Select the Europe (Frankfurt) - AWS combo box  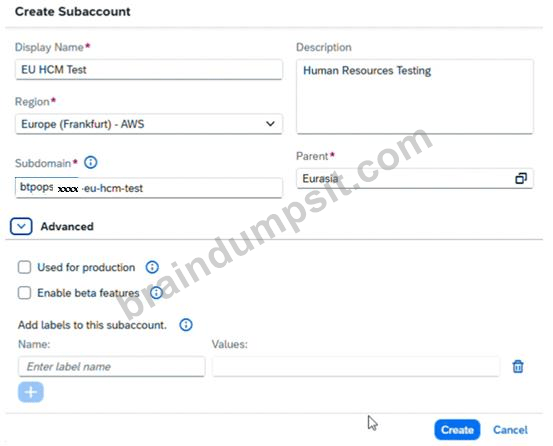point(149,124)
